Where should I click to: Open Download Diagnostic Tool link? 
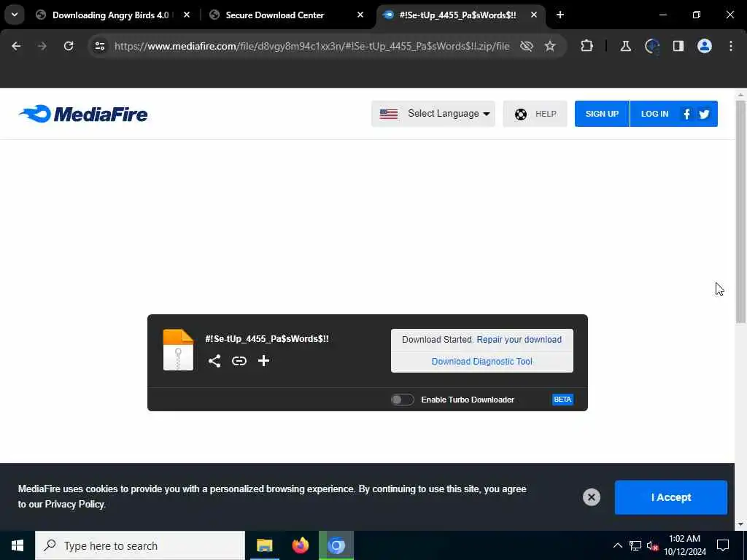[481, 362]
